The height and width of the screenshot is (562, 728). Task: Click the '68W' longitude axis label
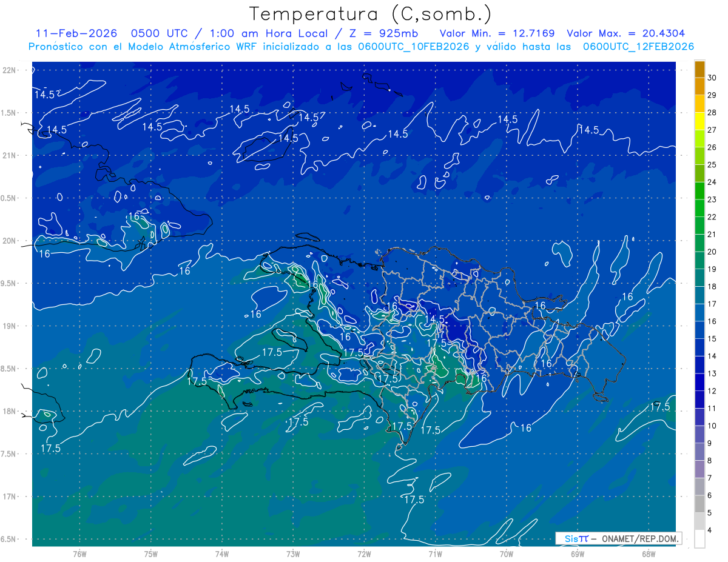649,554
